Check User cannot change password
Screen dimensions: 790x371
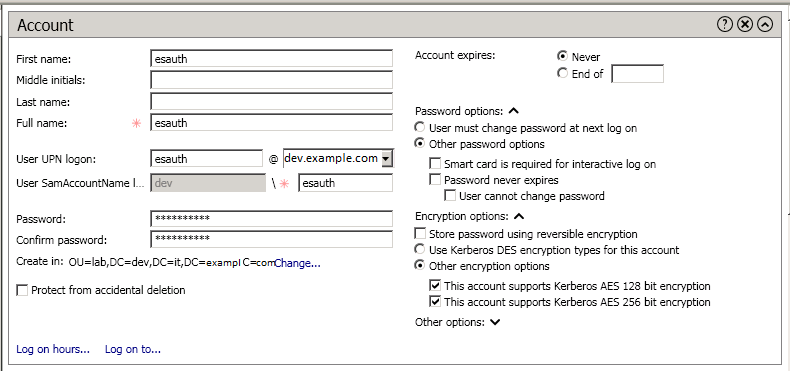click(x=450, y=196)
